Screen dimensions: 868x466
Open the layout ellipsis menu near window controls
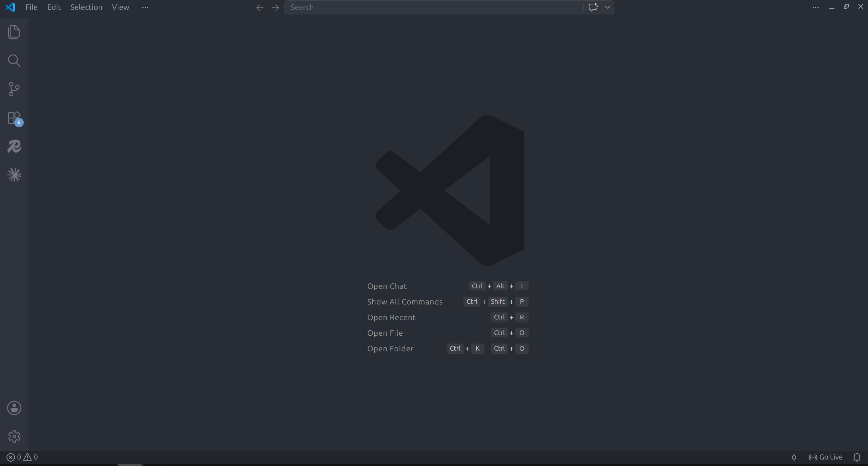pyautogui.click(x=815, y=7)
